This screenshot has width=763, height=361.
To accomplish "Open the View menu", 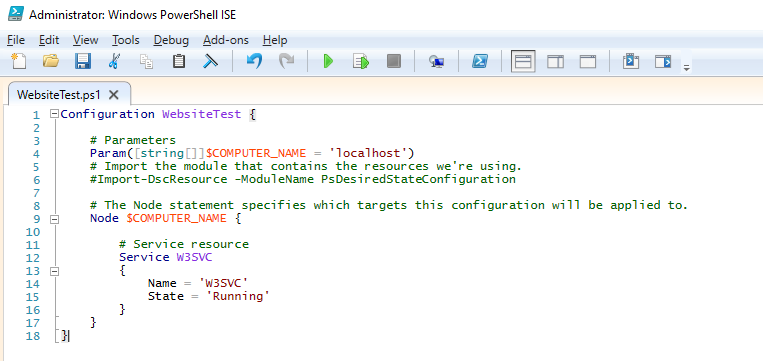I will 86,40.
